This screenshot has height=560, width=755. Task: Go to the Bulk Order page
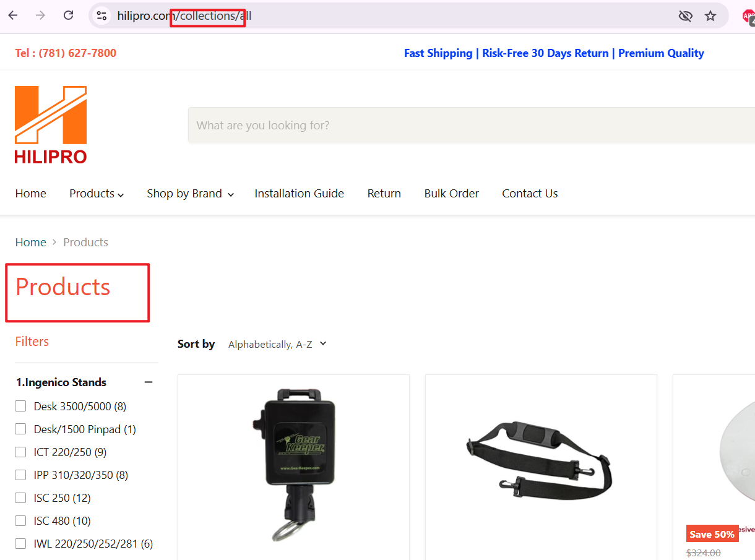coord(452,194)
